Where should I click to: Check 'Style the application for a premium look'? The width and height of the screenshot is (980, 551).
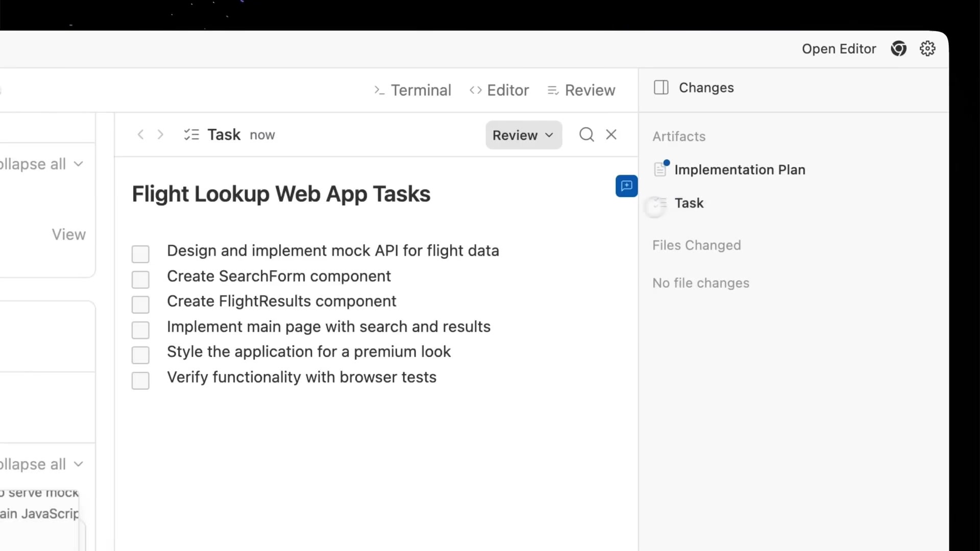(x=140, y=355)
